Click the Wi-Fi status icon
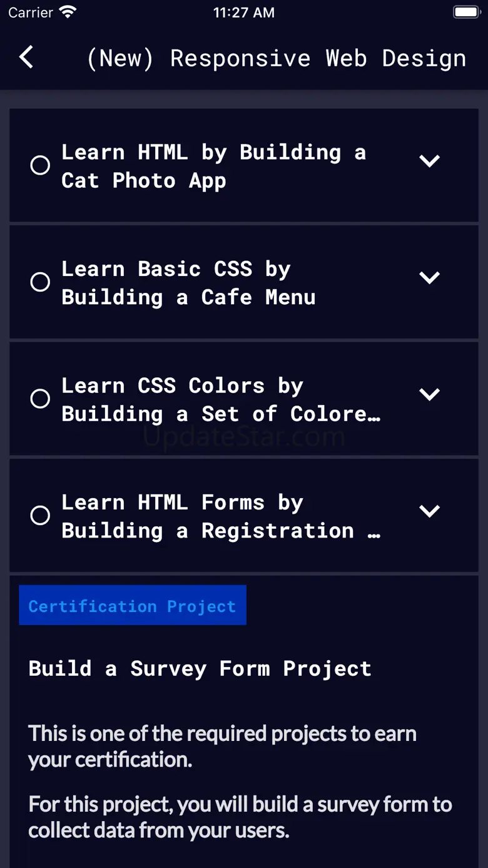 67,13
